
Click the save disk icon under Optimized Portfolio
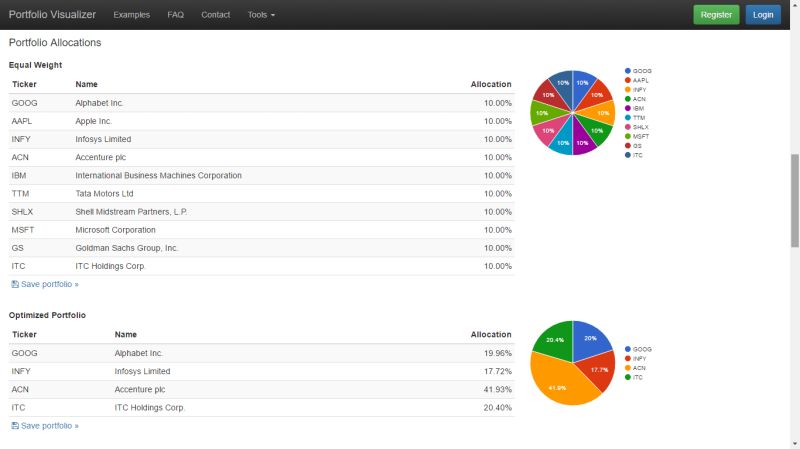tap(15, 426)
